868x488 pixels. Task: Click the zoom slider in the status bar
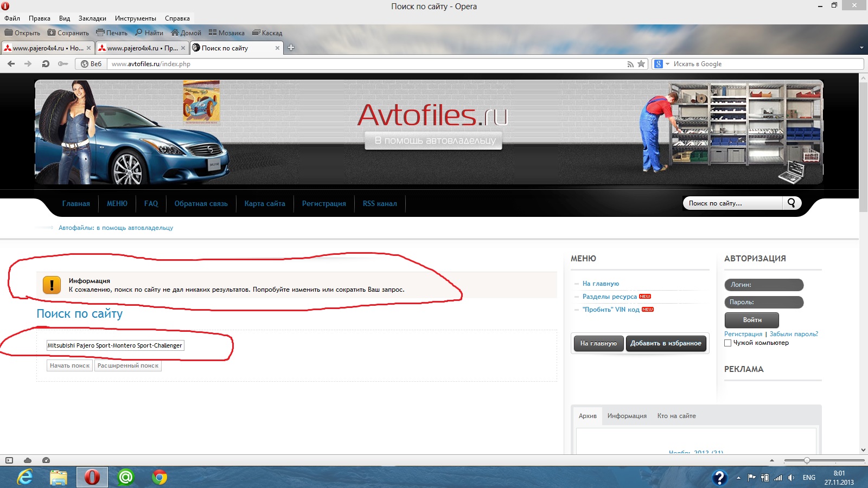coord(807,460)
